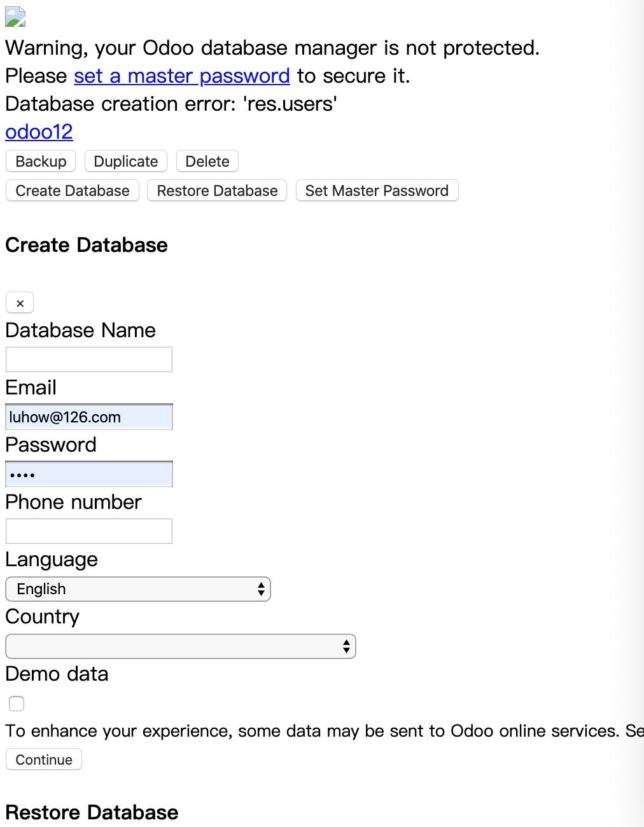
Task: Click the 'Language' label text
Action: point(52,559)
